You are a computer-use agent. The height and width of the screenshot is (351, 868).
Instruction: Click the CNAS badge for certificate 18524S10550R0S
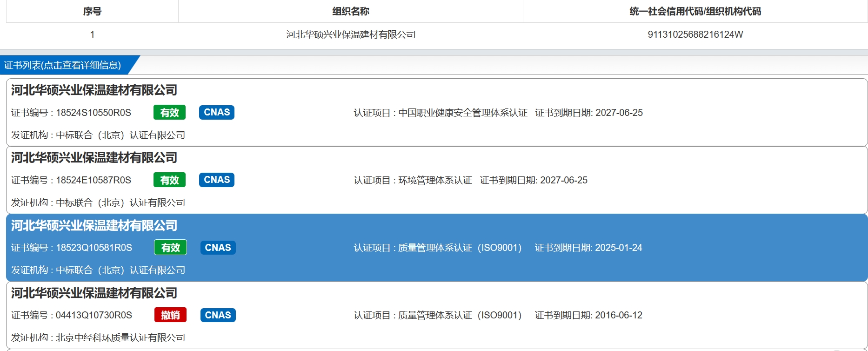coord(217,112)
